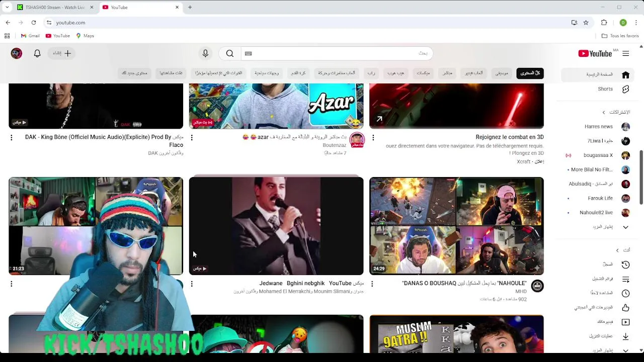
Task: Open the NAHOULE DANAS O BOUSHAQ video thumbnail
Action: coord(456,226)
